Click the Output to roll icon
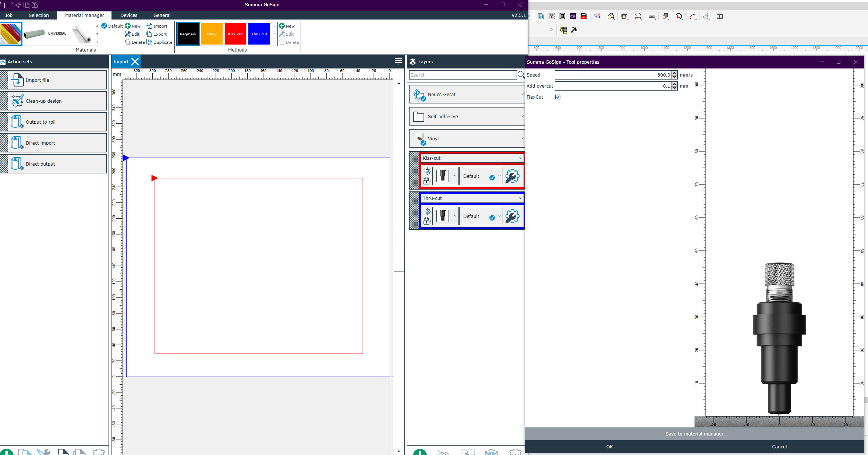 point(17,122)
